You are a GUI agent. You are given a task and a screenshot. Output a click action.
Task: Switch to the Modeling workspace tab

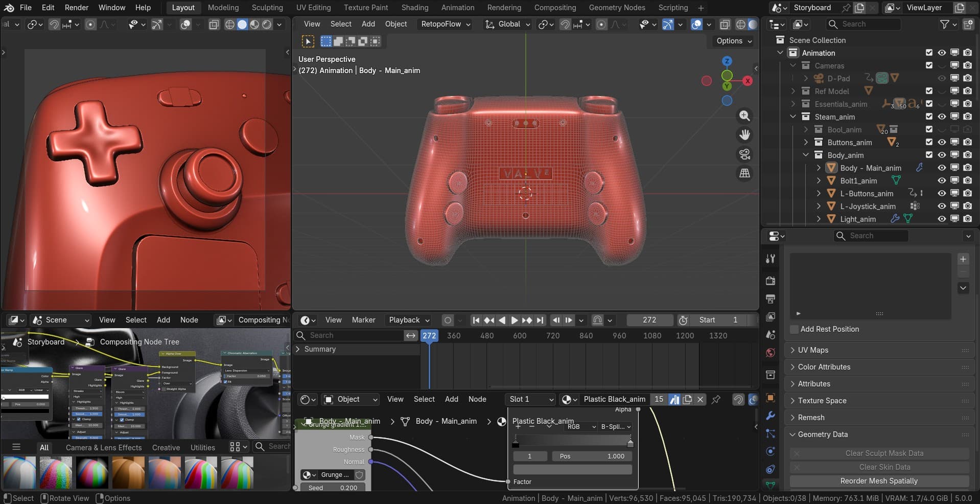pyautogui.click(x=223, y=8)
